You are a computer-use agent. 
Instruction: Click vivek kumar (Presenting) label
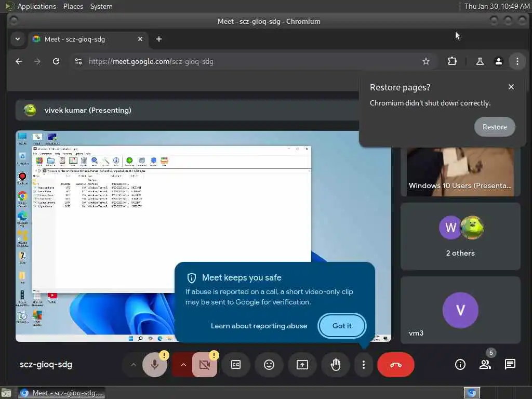click(x=88, y=110)
